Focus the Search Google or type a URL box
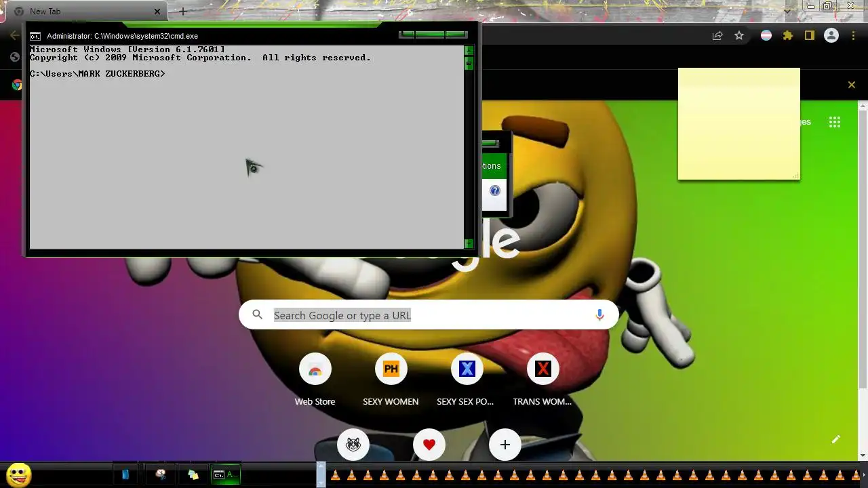Viewport: 868px width, 488px height. tap(429, 315)
